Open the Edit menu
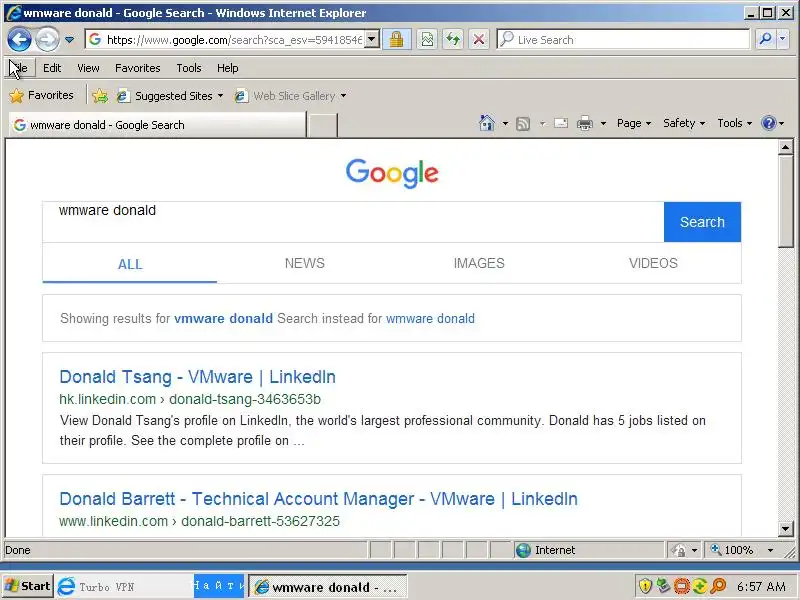800x600 pixels. pos(52,68)
